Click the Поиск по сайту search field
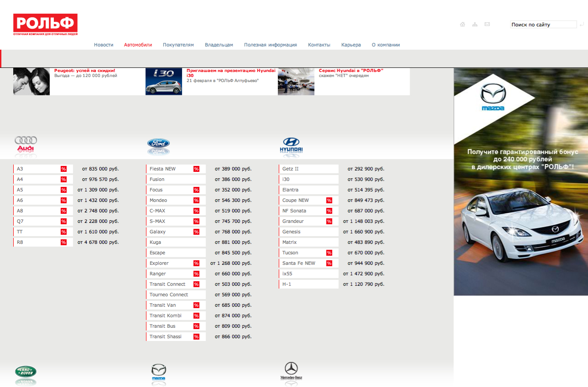This screenshot has height=387, width=588. coord(543,25)
